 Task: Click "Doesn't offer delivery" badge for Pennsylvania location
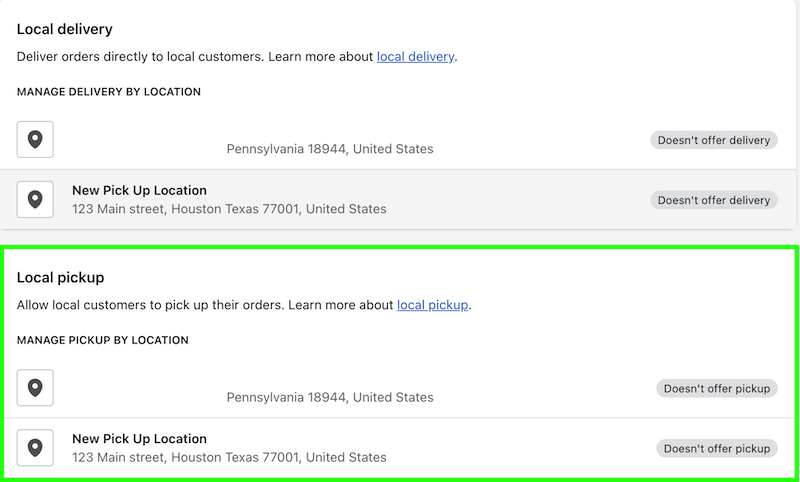(x=714, y=141)
